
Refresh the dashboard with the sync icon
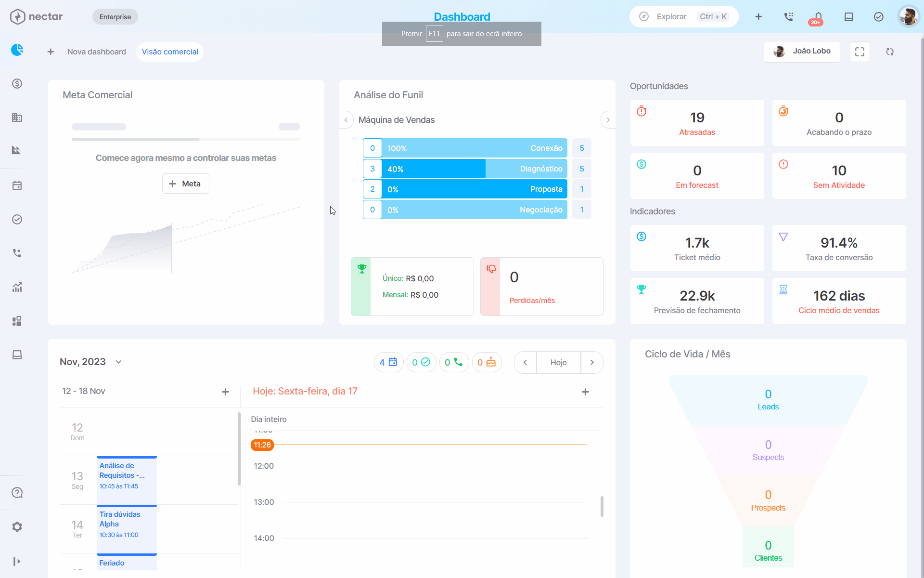[890, 52]
